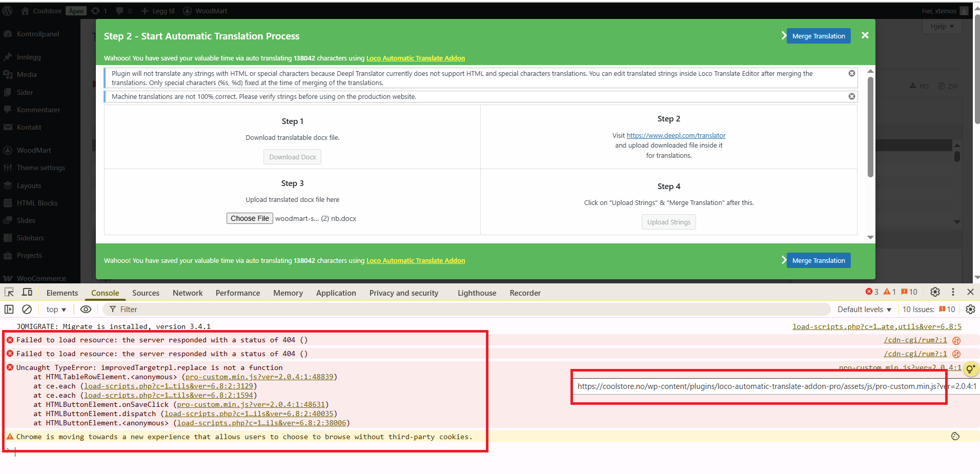
Task: Toggle the DevTools device toolbar
Action: pos(27,292)
